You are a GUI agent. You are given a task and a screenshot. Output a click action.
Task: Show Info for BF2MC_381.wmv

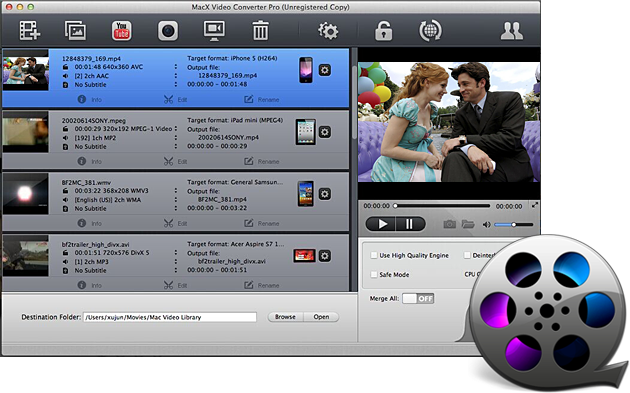pyautogui.click(x=90, y=223)
